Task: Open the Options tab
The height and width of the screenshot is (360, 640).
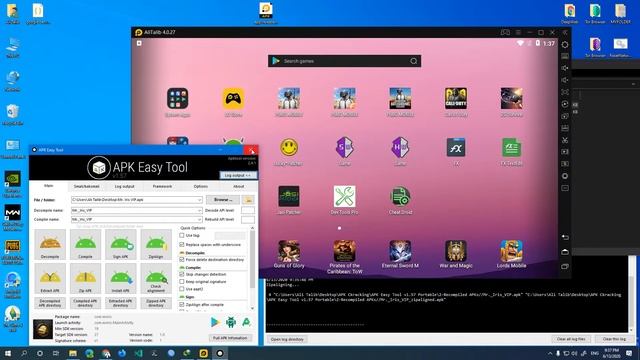Action: point(200,186)
